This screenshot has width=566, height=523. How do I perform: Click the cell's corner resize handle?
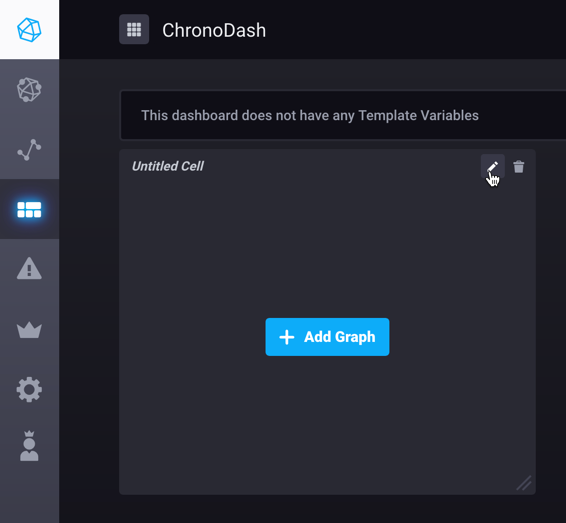coord(524,483)
